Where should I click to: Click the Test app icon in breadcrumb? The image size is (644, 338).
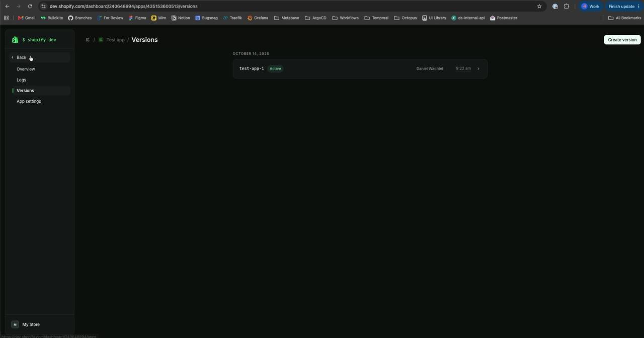(x=101, y=40)
